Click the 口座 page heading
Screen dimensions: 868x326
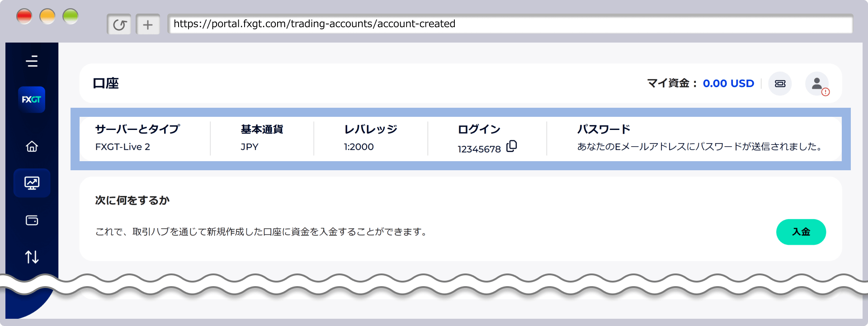pyautogui.click(x=106, y=84)
